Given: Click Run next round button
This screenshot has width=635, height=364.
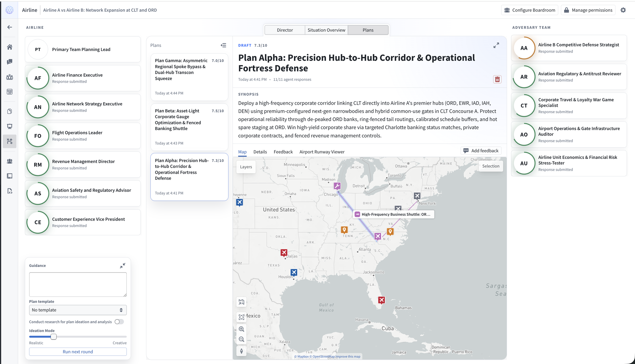Looking at the screenshot, I should [78, 352].
